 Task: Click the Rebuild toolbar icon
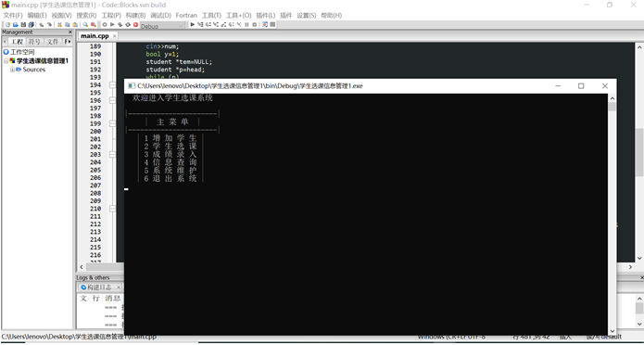[x=127, y=25]
